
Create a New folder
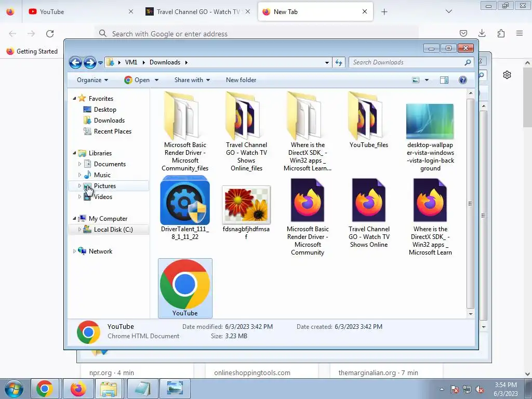point(241,80)
